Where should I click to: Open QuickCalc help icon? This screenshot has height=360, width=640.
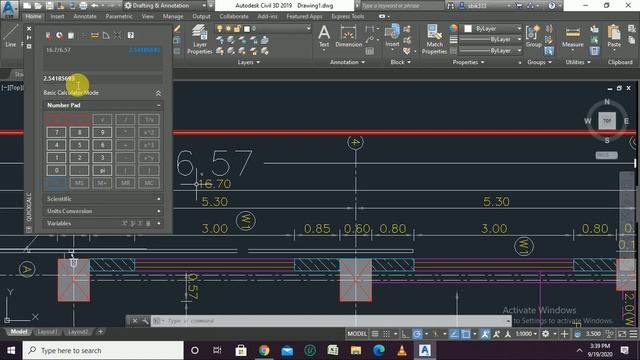(x=131, y=36)
